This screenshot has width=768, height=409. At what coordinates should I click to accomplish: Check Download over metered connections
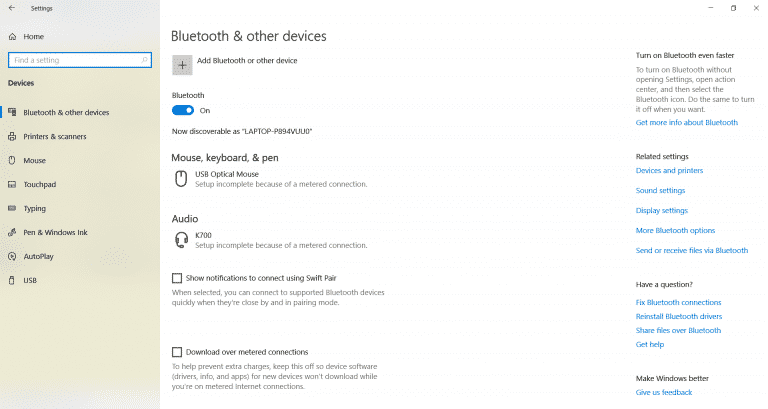click(x=177, y=352)
